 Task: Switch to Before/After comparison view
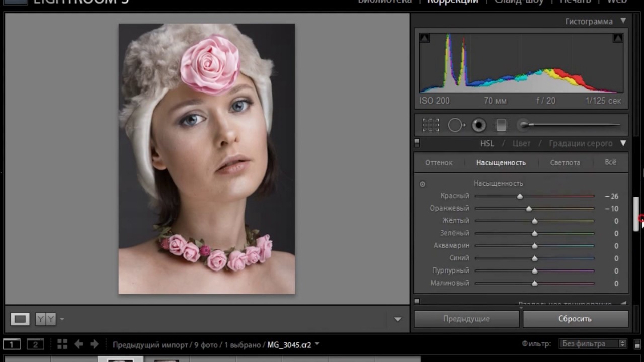click(x=45, y=319)
